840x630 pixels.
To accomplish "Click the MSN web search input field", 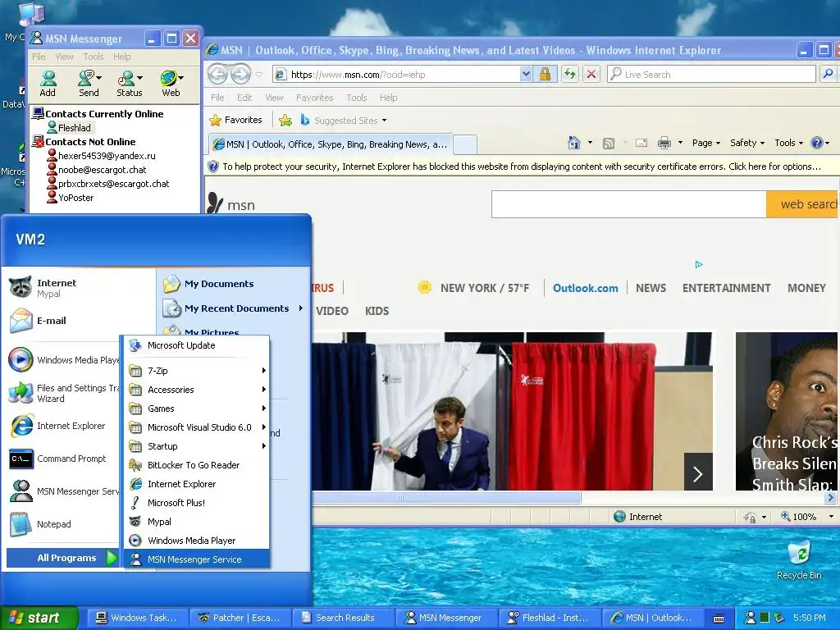I will [629, 204].
